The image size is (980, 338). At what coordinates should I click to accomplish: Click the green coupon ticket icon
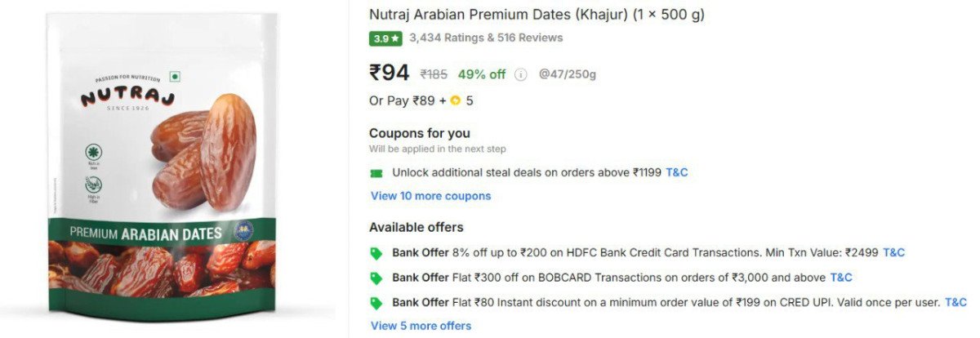376,173
